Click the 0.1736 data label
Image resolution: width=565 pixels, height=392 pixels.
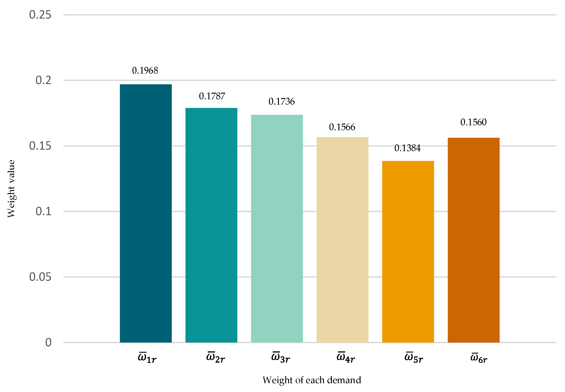pos(282,102)
